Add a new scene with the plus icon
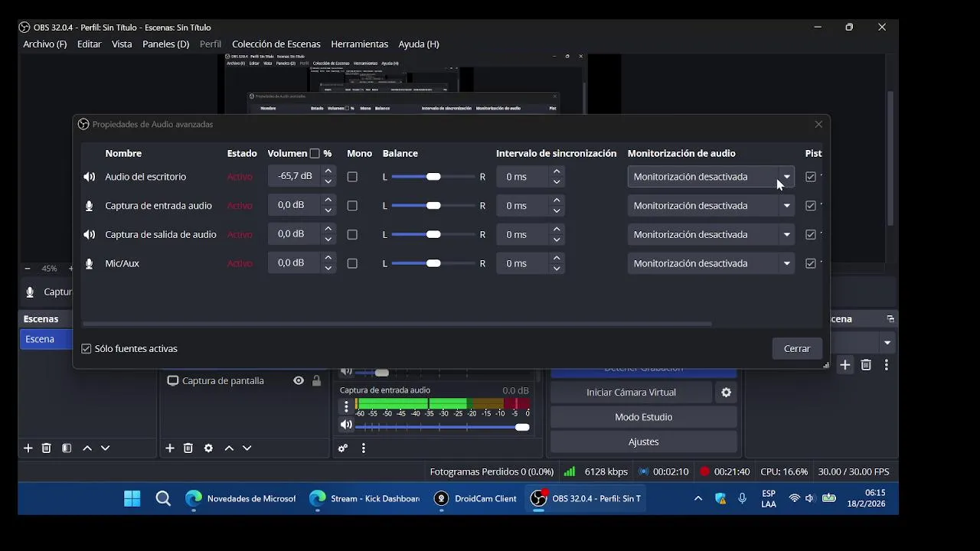The height and width of the screenshot is (551, 980). click(28, 448)
